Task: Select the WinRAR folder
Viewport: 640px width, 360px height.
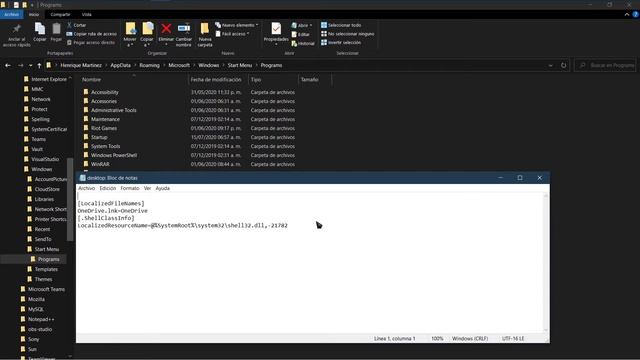Action: point(100,164)
